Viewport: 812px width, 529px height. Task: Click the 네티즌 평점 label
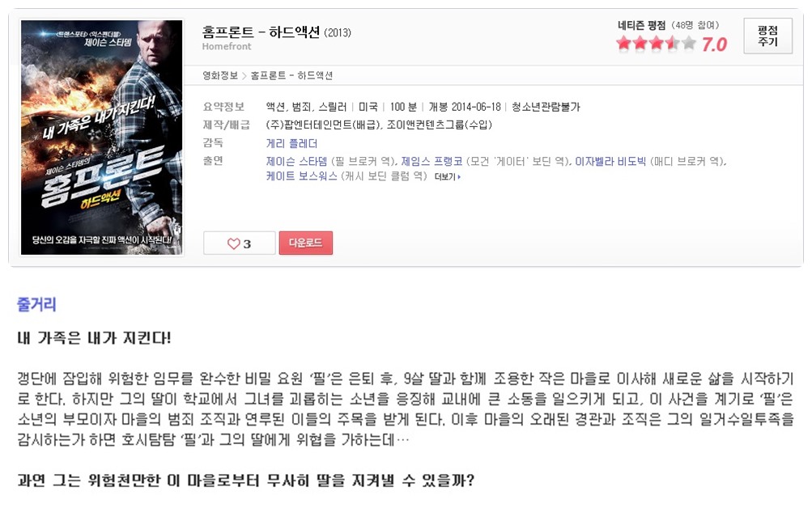pyautogui.click(x=641, y=25)
